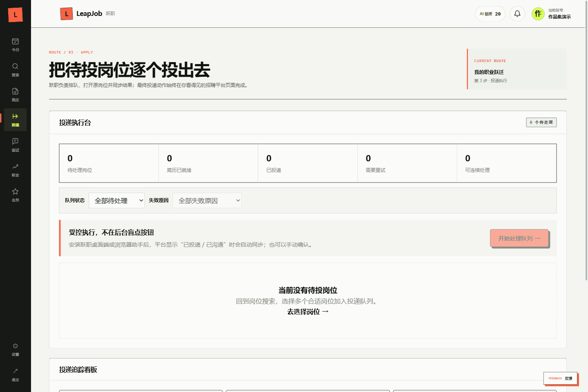Click the 0 个待处理 badge

pyautogui.click(x=541, y=122)
